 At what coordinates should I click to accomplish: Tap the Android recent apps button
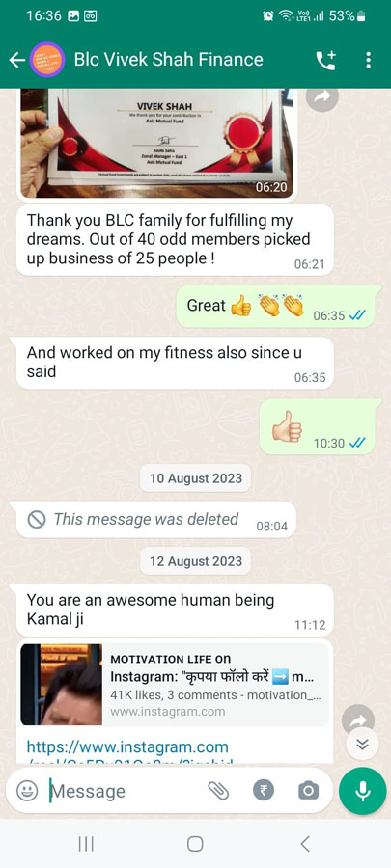pyautogui.click(x=86, y=844)
